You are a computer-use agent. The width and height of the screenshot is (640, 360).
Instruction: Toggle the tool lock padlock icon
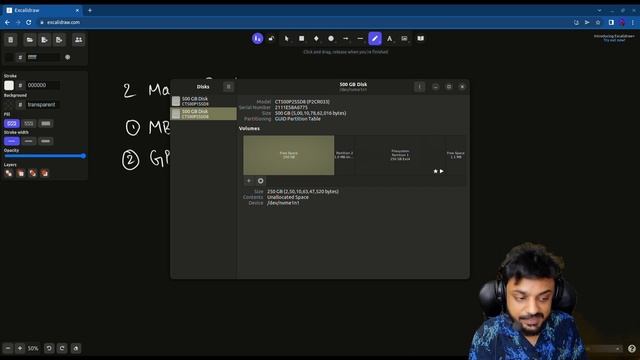[x=271, y=38]
